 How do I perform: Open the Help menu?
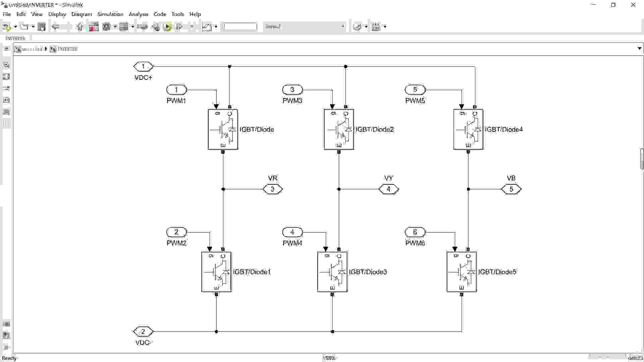point(195,14)
